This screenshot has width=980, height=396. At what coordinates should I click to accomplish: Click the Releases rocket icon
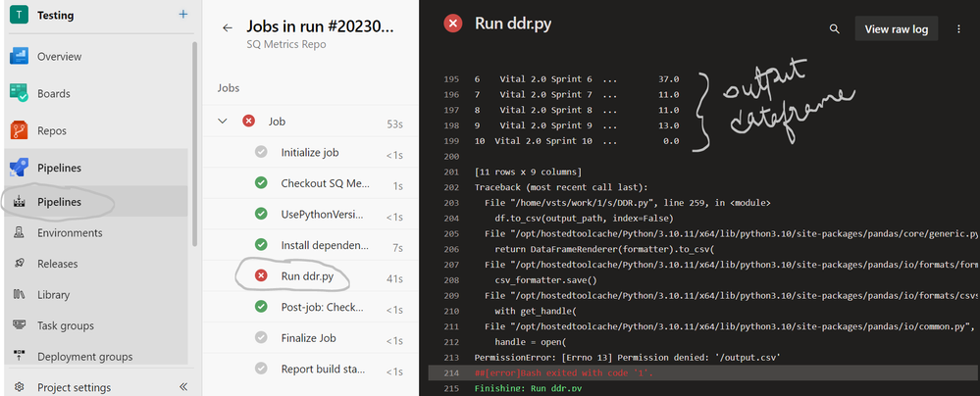coord(19,264)
